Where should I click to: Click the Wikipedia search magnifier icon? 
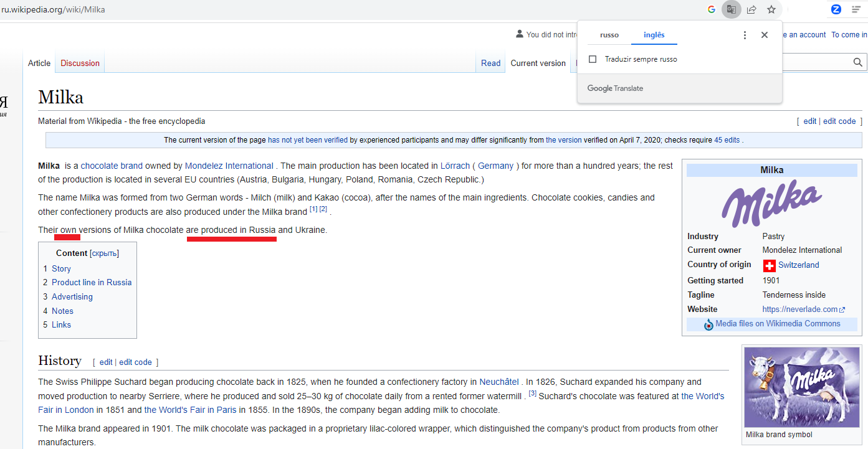click(858, 62)
